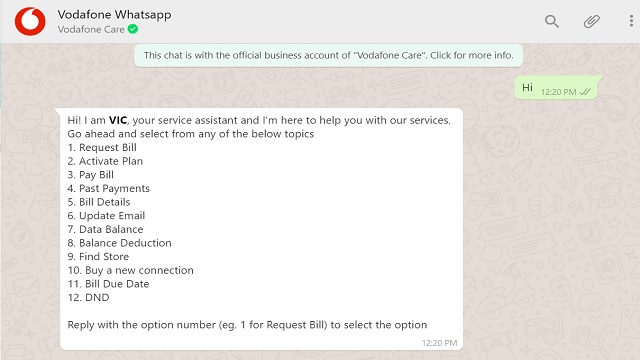Viewport: 640px width, 360px height.
Task: Click '6. Update Email' option text
Action: point(106,216)
